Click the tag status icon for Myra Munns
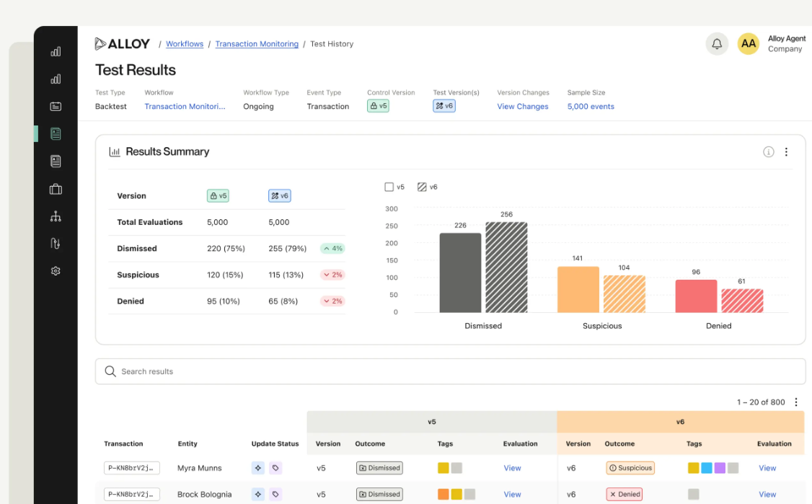Screen dimensions: 812x504 click(275, 468)
